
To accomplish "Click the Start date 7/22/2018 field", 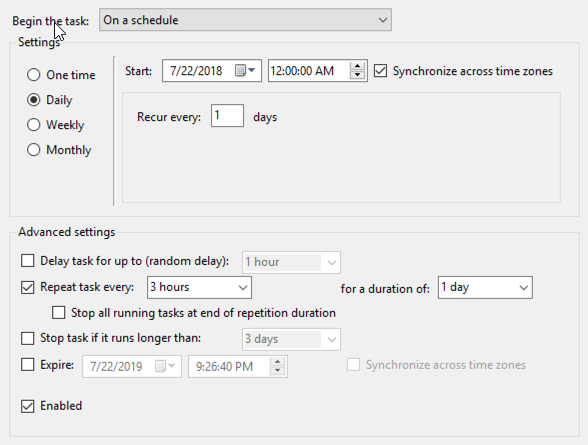I will (x=198, y=70).
